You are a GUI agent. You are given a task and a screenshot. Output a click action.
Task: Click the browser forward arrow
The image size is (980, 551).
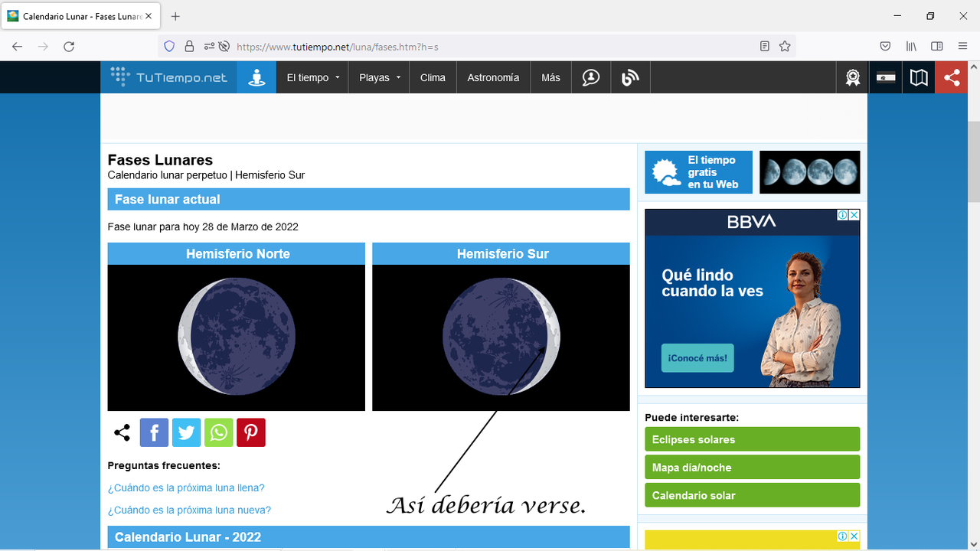(43, 47)
